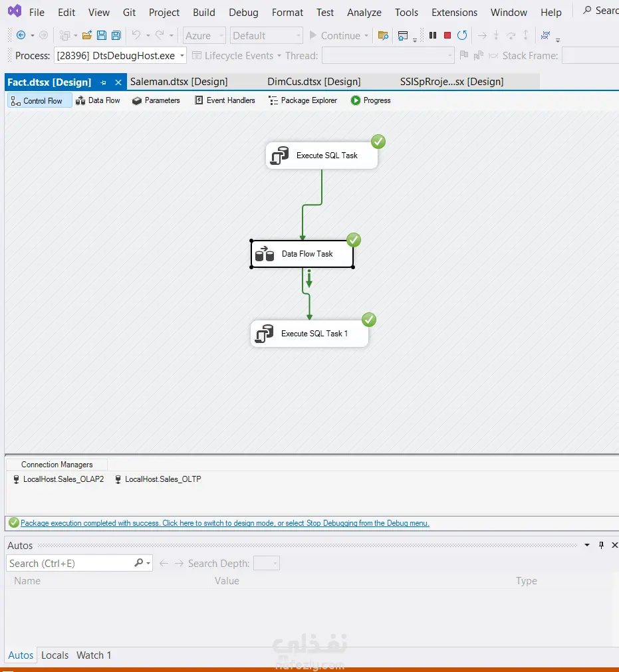The image size is (619, 672).
Task: Click the IntelliTrace toolbar icon
Action: click(545, 35)
